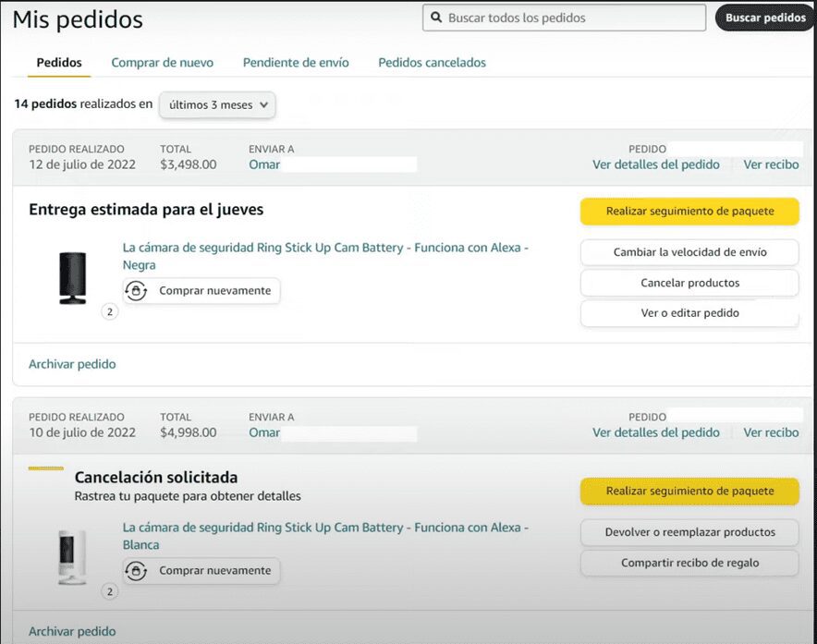Focus the 'Buscar todos los pedidos' search field
Viewport: 817px width, 644px height.
click(x=573, y=18)
